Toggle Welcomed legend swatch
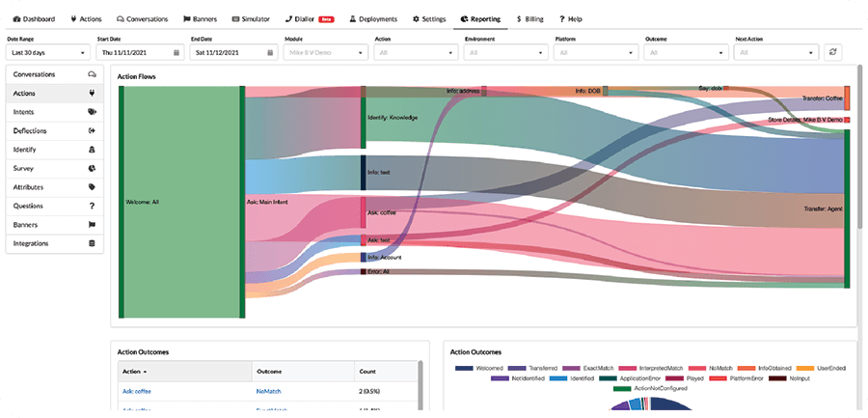 (x=464, y=368)
